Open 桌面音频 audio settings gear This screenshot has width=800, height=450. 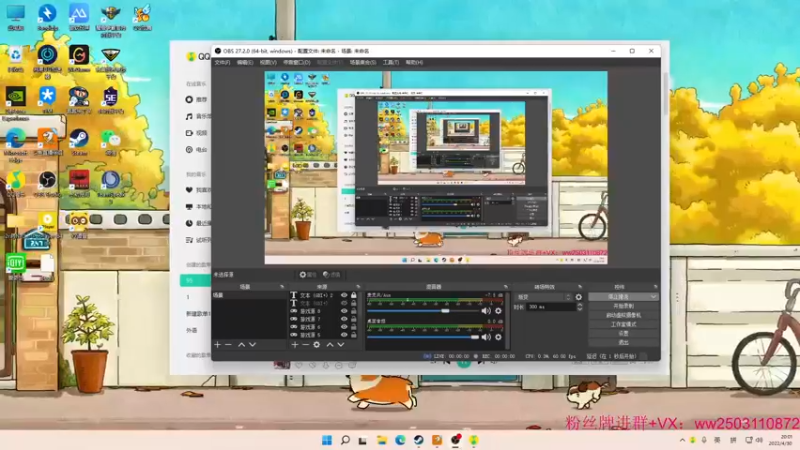(498, 337)
